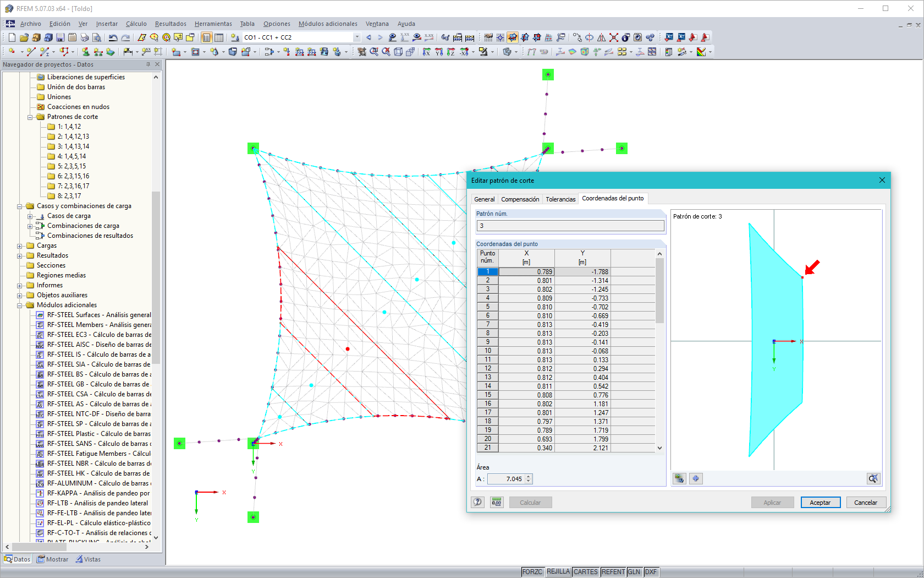Undo the last action

click(x=113, y=37)
